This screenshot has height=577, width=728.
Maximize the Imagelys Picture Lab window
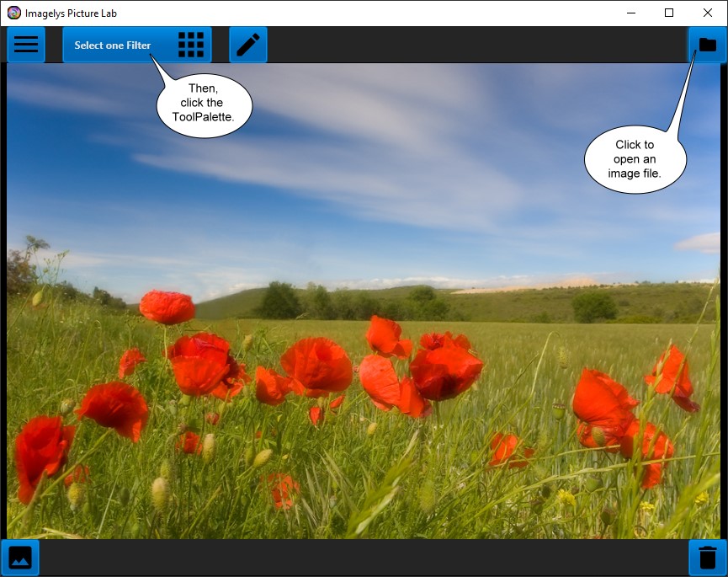(669, 13)
